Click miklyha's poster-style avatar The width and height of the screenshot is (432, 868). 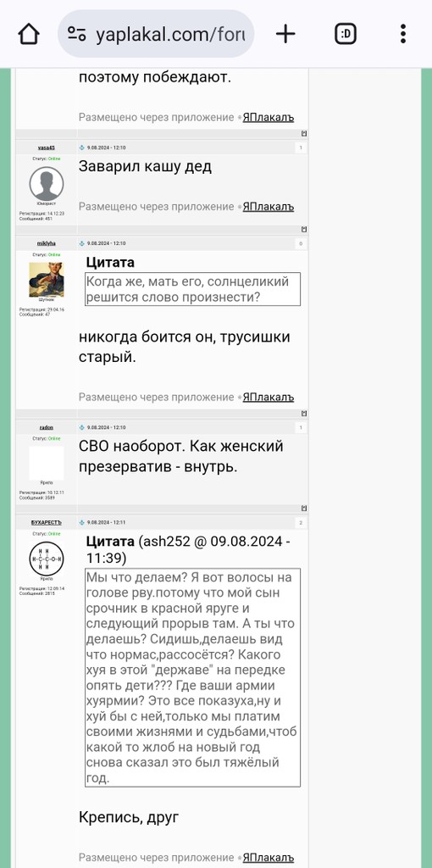47,280
